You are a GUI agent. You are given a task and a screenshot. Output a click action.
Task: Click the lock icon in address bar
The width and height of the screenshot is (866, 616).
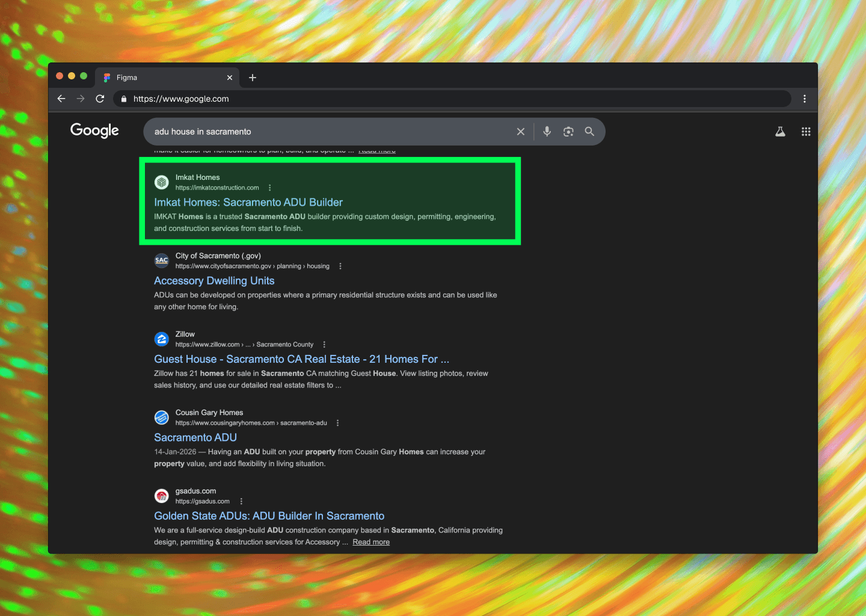(x=124, y=99)
